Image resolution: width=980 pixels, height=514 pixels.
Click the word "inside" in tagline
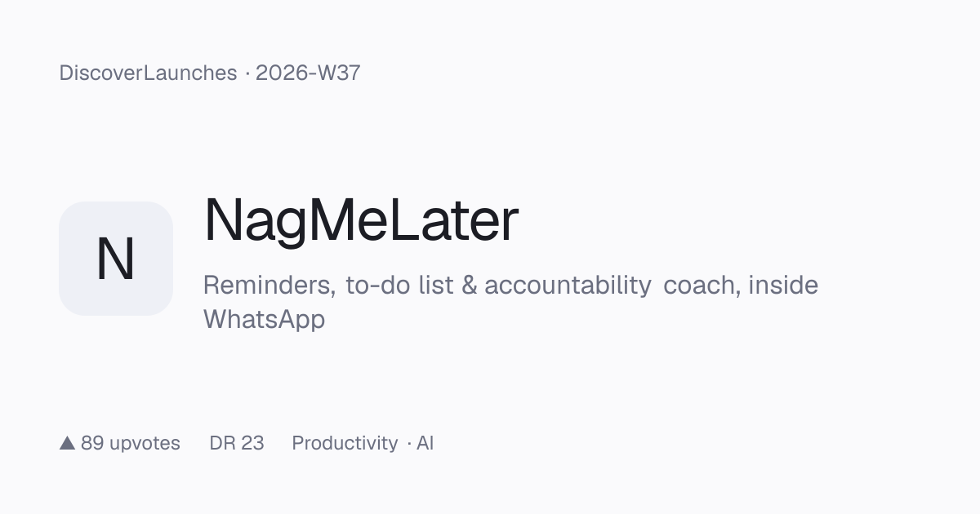783,286
